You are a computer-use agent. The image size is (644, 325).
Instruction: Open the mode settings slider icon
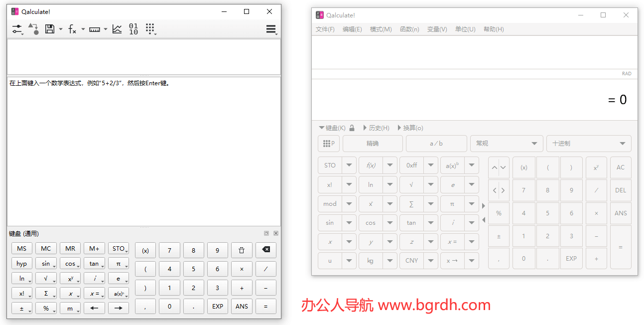pos(17,29)
